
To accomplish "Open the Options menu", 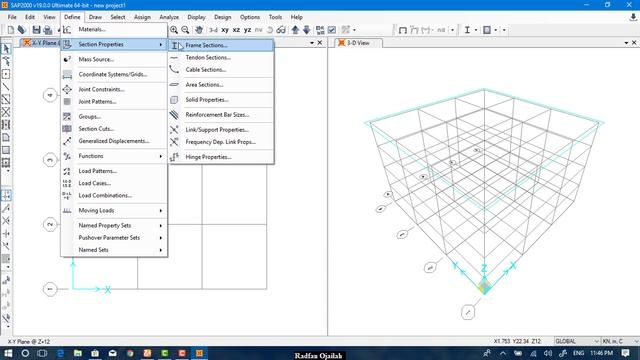I will (250, 17).
